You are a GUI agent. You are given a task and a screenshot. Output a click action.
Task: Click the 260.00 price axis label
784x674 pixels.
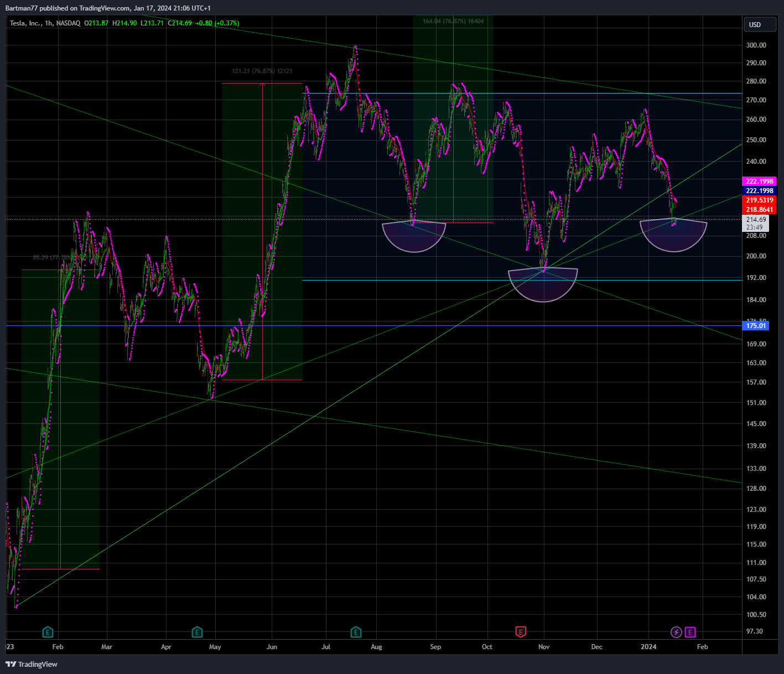point(756,120)
